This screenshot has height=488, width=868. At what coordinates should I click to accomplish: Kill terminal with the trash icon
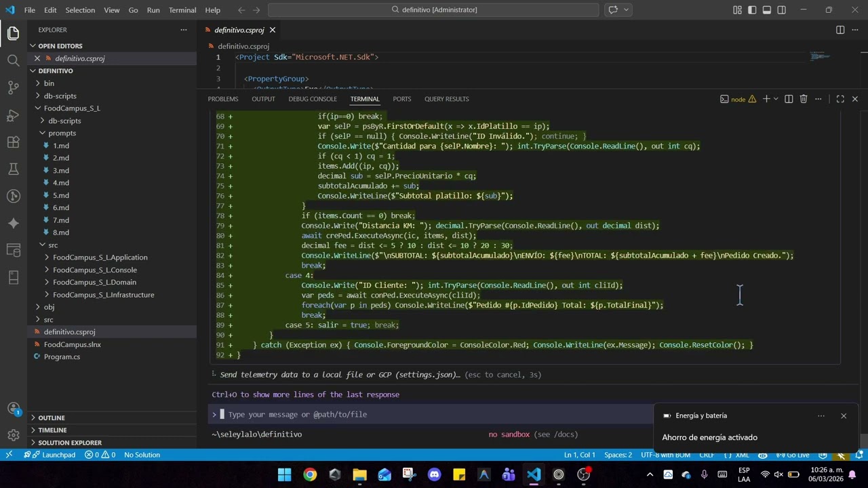tap(804, 99)
